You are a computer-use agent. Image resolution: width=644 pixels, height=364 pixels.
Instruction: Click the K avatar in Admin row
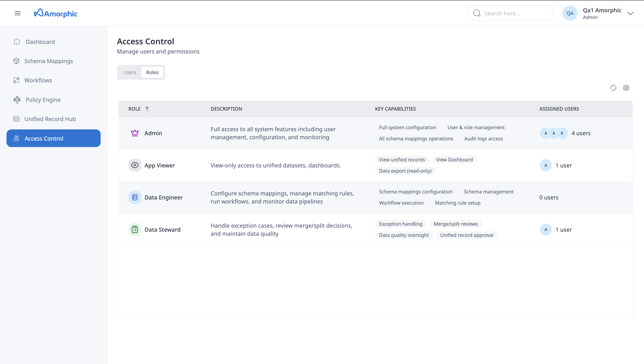tap(562, 133)
